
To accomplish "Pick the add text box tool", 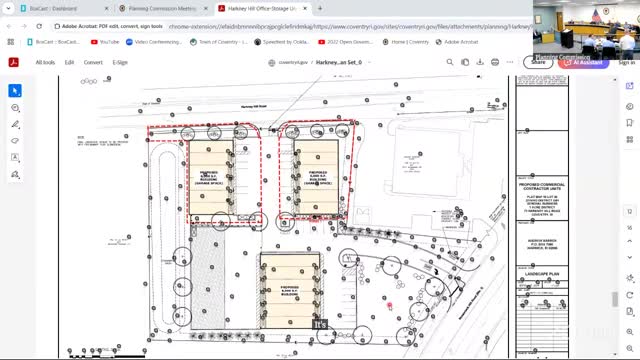I will [x=15, y=158].
